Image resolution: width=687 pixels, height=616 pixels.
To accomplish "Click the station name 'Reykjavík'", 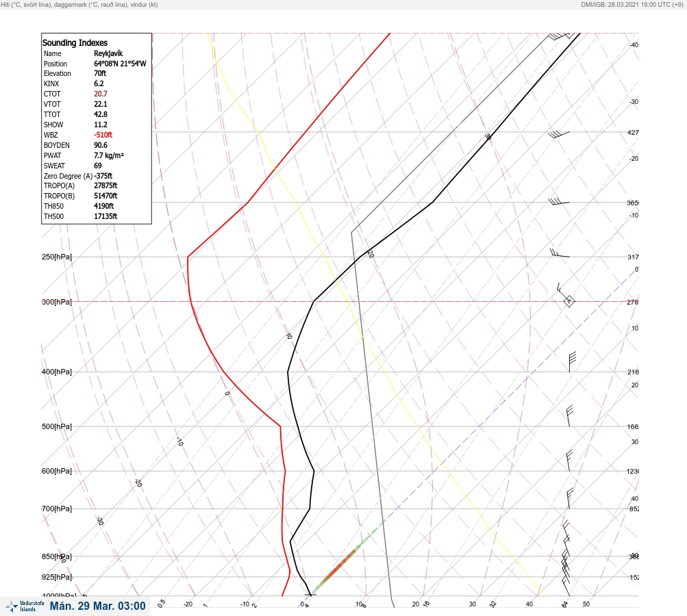I will click(108, 53).
